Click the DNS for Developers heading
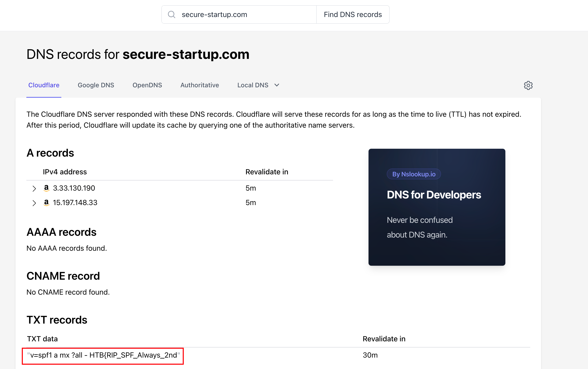The image size is (588, 369). [434, 195]
